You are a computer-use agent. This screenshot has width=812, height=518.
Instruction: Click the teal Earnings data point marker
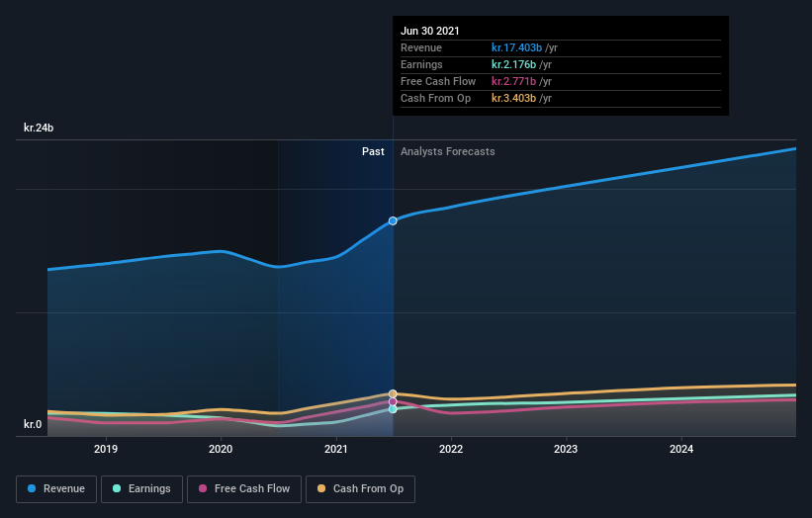[x=393, y=409]
